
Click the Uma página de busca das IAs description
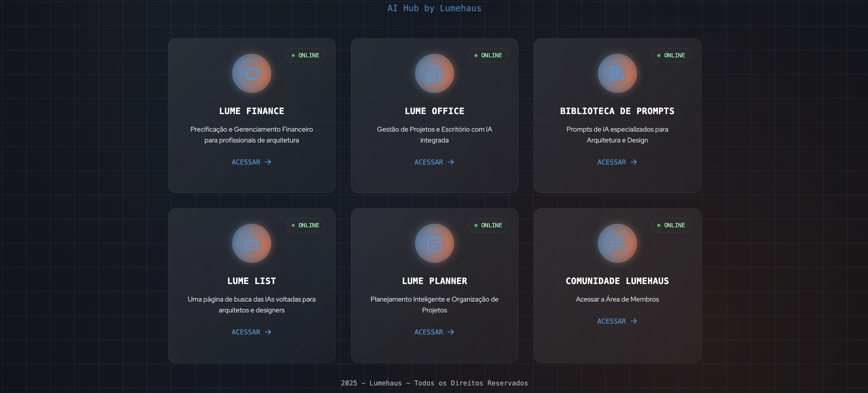click(251, 304)
